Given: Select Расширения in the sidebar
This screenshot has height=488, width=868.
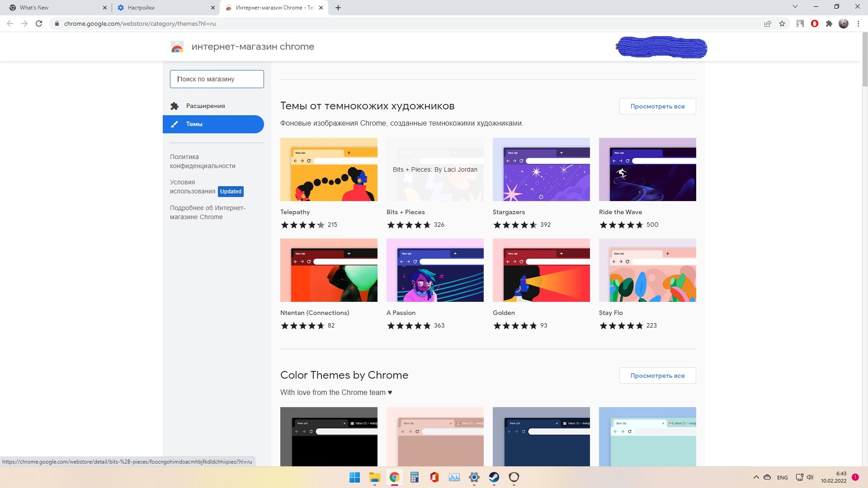Looking at the screenshot, I should [x=205, y=106].
